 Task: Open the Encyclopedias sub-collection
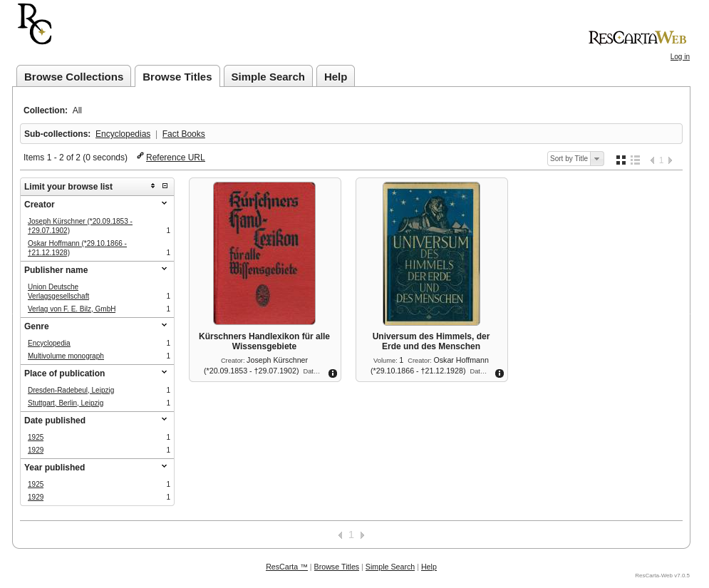coord(123,134)
